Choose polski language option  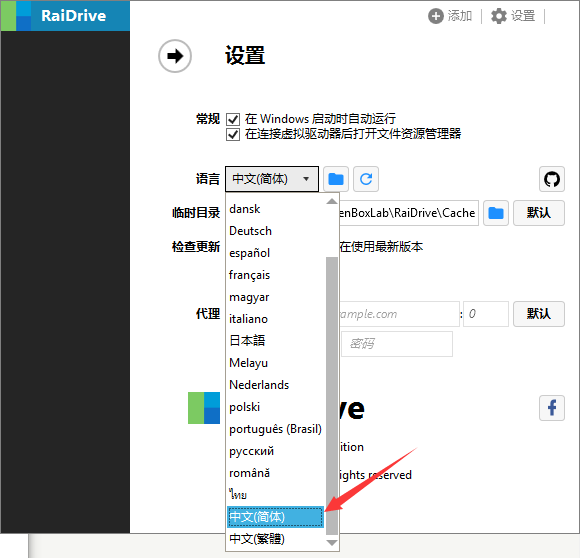point(276,407)
